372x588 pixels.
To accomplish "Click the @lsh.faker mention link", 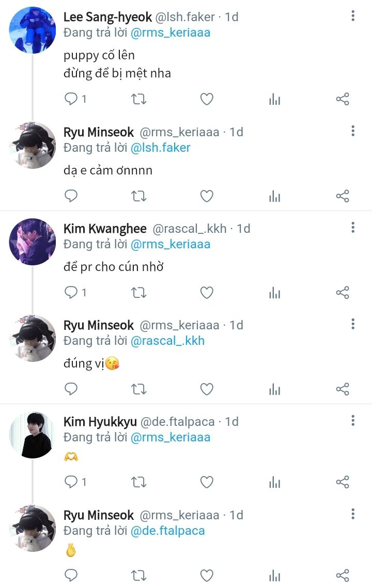I will click(x=161, y=148).
